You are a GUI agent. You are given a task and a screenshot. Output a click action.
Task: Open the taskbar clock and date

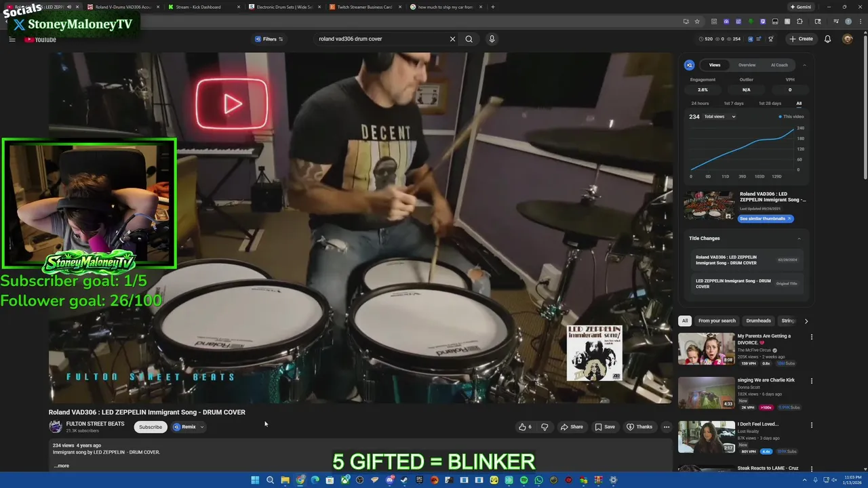(x=853, y=480)
